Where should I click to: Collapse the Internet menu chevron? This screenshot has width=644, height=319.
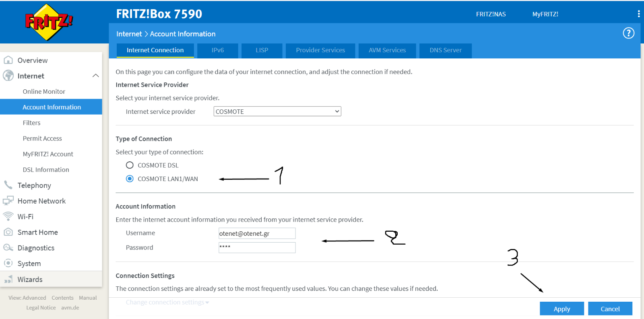pos(95,76)
